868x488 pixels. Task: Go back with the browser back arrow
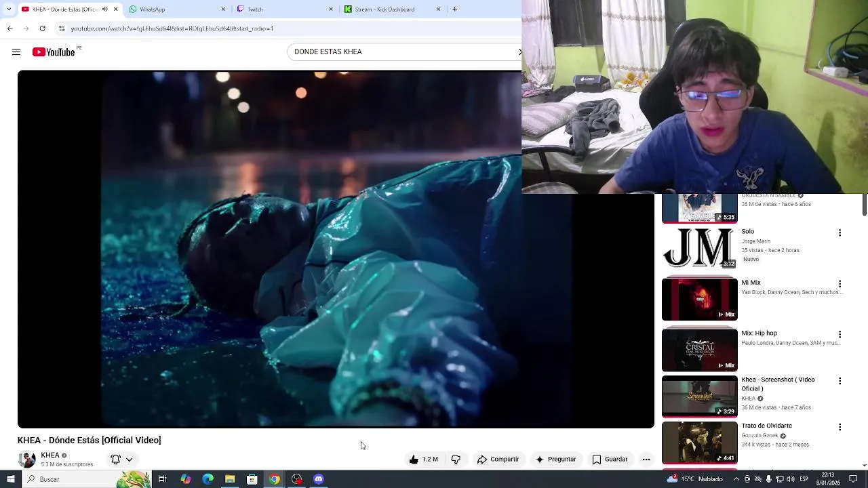click(x=9, y=28)
